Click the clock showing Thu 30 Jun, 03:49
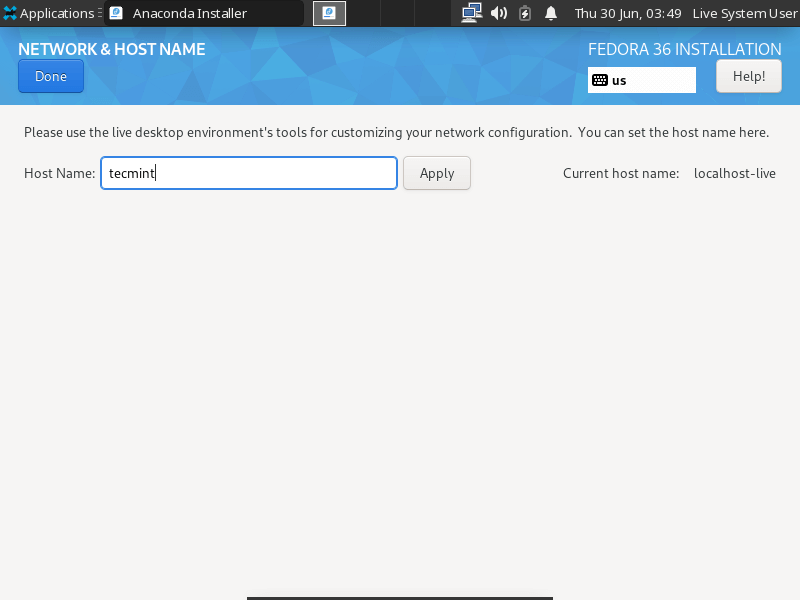The image size is (800, 600). 628,13
